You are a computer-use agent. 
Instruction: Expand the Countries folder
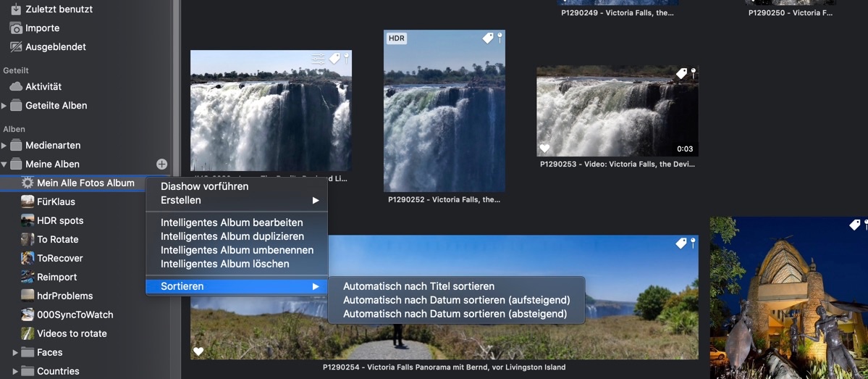pyautogui.click(x=15, y=371)
